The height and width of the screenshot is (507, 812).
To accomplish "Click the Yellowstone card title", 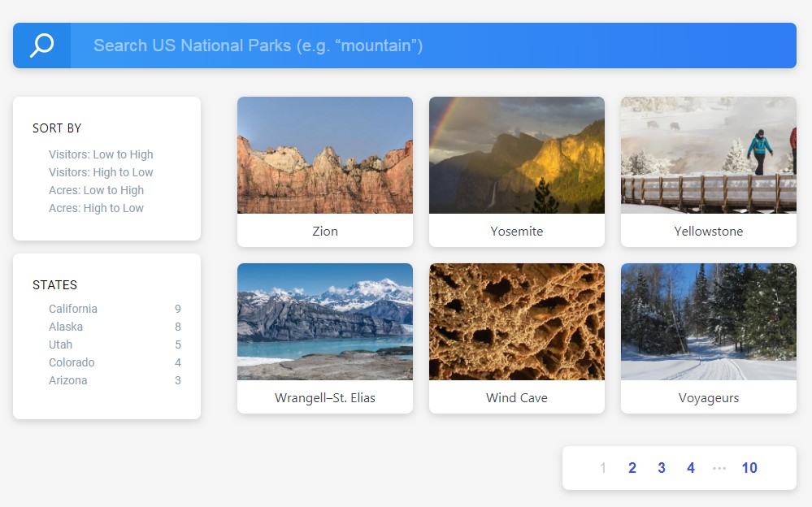I will pos(709,231).
